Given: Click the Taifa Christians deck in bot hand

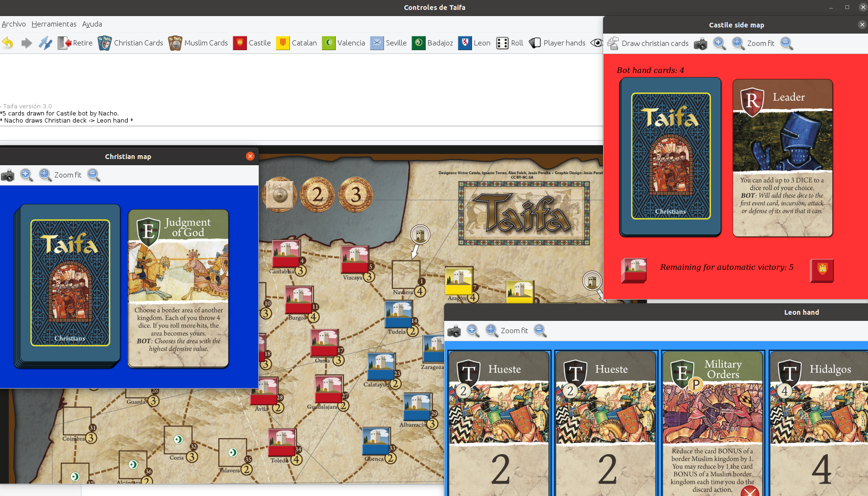Looking at the screenshot, I should coord(670,157).
